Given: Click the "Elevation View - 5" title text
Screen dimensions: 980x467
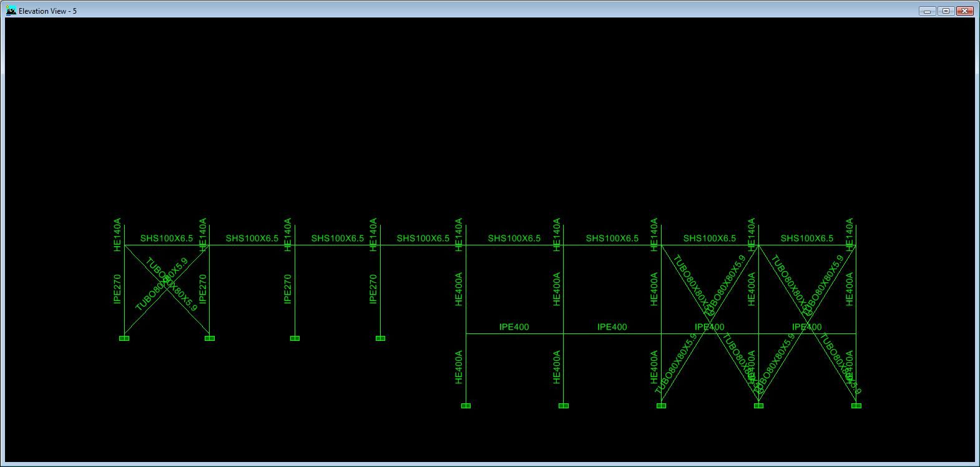Looking at the screenshot, I should (47, 11).
